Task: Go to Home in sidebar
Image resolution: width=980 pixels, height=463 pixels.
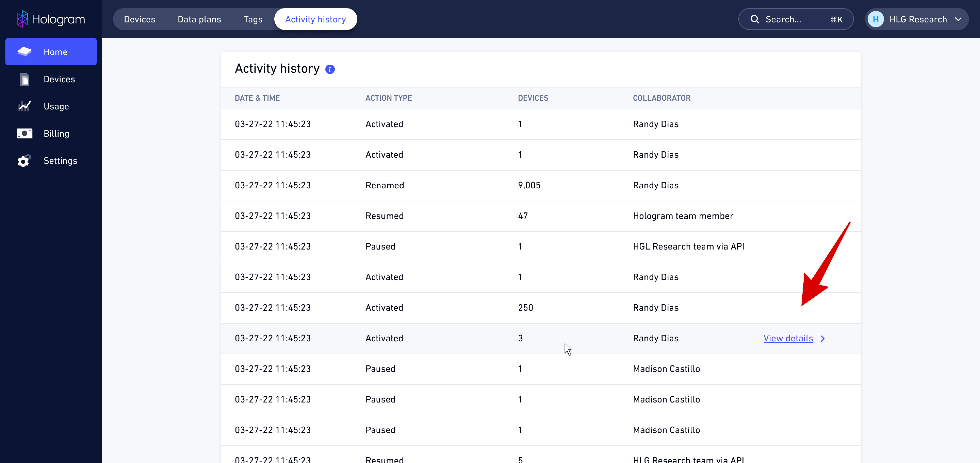Action: tap(51, 51)
